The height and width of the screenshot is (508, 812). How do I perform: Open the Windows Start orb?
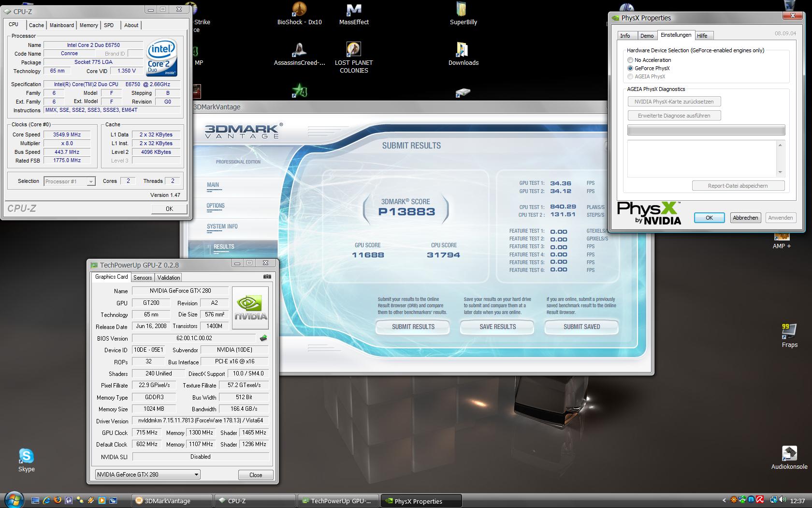click(14, 500)
